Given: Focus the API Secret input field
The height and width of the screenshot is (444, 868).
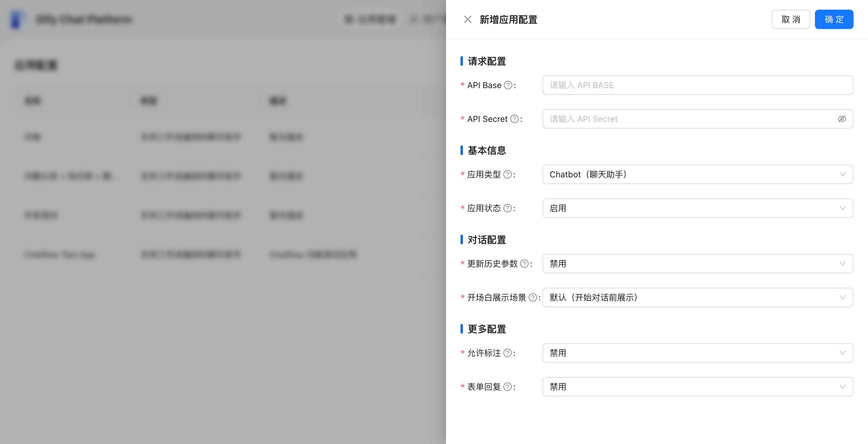Looking at the screenshot, I should [697, 119].
